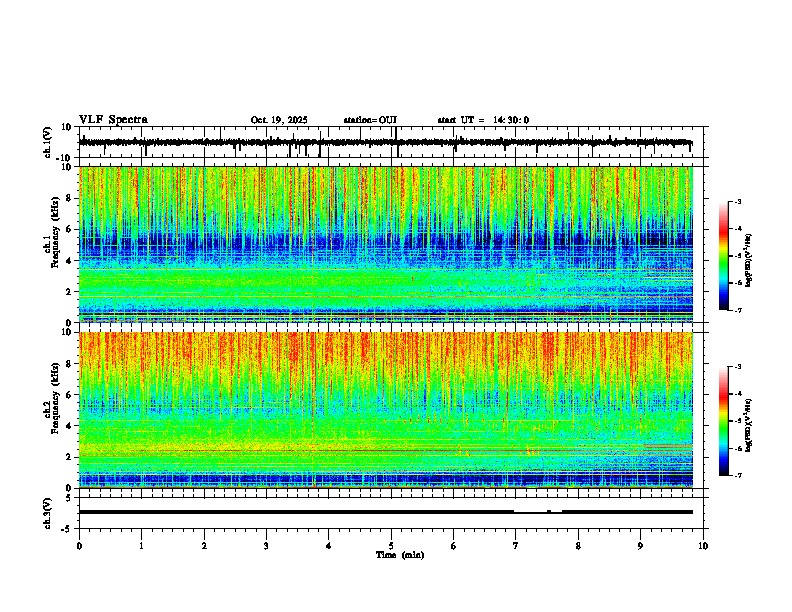Click the 'ch.3(V)' axis label
Image resolution: width=792 pixels, height=612 pixels.
[x=47, y=513]
